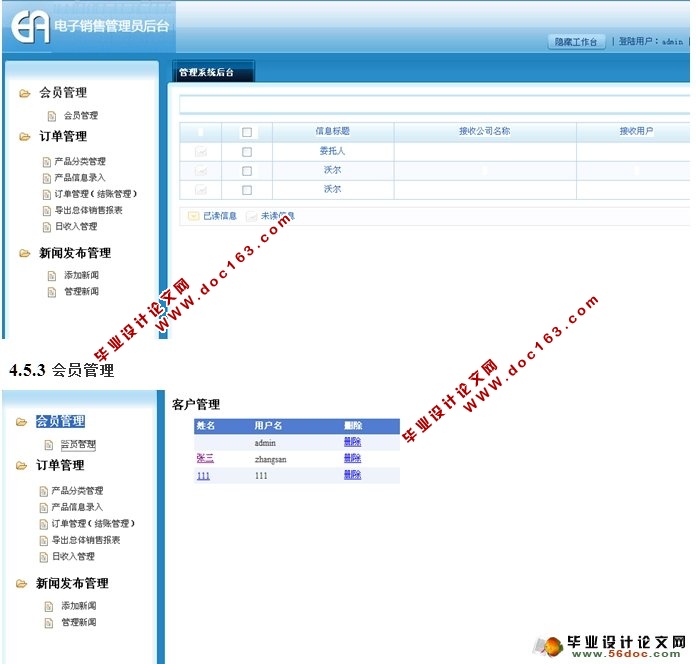Open the 管理系统后台 tab
Image resolution: width=696 pixels, height=664 pixels.
[x=213, y=72]
